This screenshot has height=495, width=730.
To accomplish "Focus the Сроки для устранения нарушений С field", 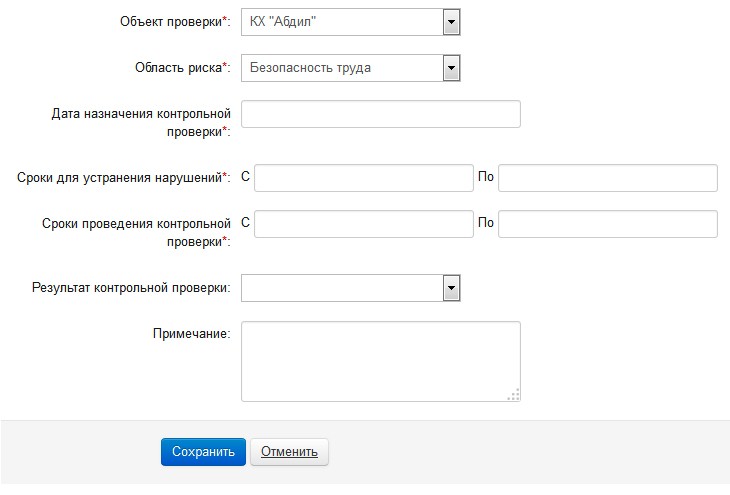I will coord(364,178).
